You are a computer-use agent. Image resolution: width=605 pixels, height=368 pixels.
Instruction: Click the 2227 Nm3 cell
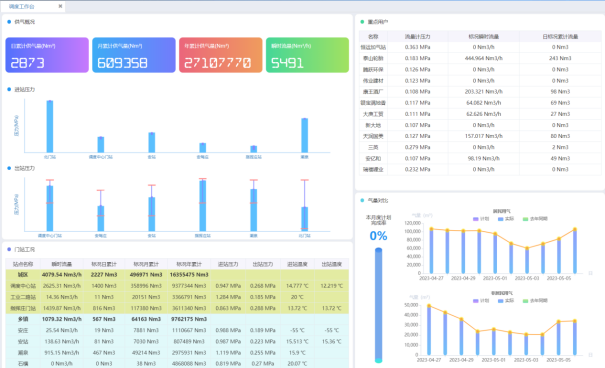[104, 275]
